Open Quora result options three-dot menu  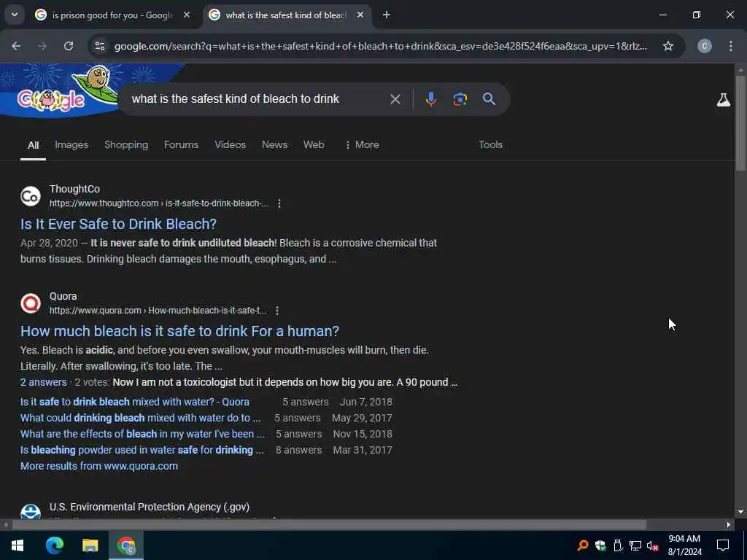coord(277,311)
